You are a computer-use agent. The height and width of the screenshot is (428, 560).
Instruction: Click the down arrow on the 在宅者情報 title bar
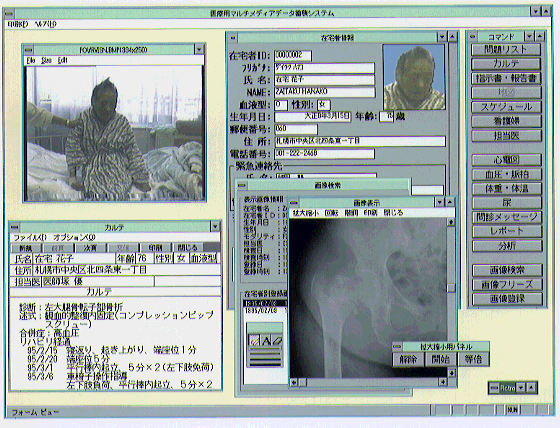coord(442,37)
